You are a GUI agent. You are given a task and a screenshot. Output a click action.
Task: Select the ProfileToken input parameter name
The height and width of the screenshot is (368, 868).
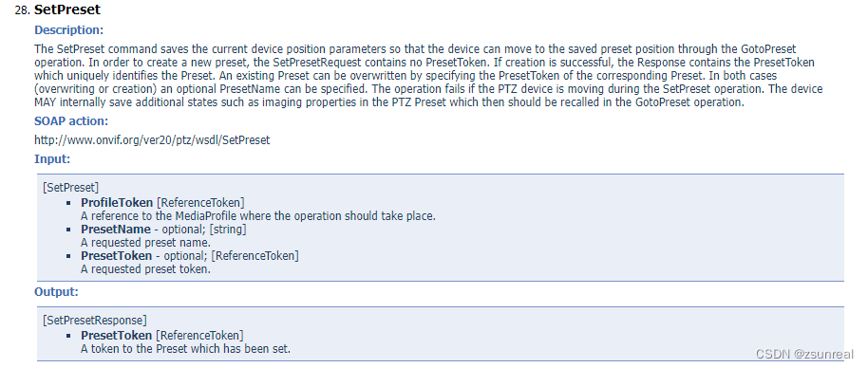[117, 203]
